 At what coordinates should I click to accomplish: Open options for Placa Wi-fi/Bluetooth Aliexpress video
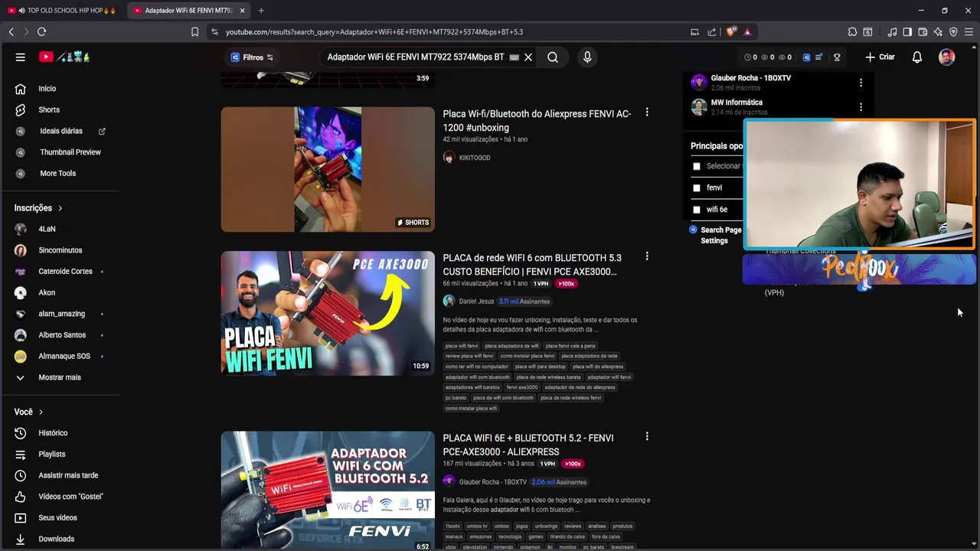tap(647, 112)
